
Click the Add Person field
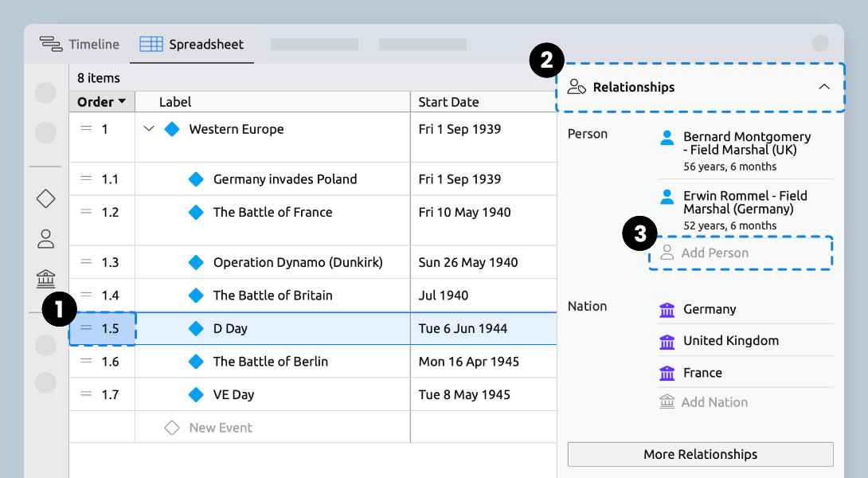coord(741,253)
